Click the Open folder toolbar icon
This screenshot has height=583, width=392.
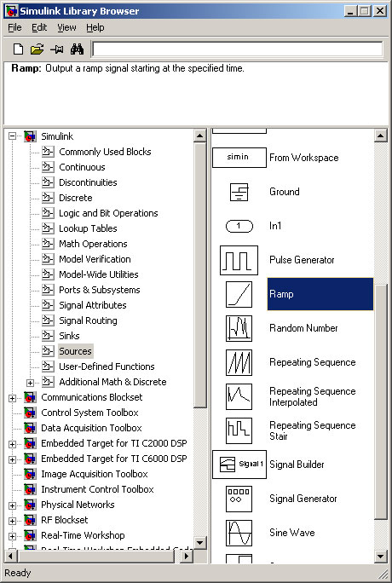[x=37, y=49]
